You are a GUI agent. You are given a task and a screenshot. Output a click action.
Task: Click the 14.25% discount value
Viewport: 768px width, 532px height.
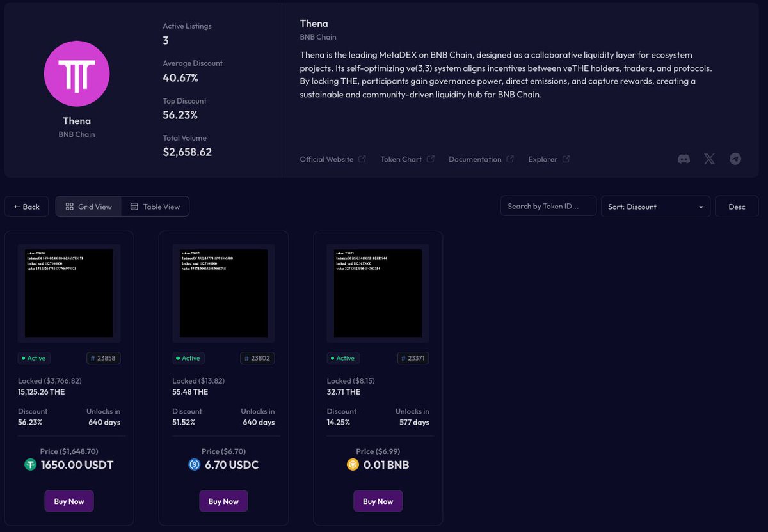[x=339, y=423]
